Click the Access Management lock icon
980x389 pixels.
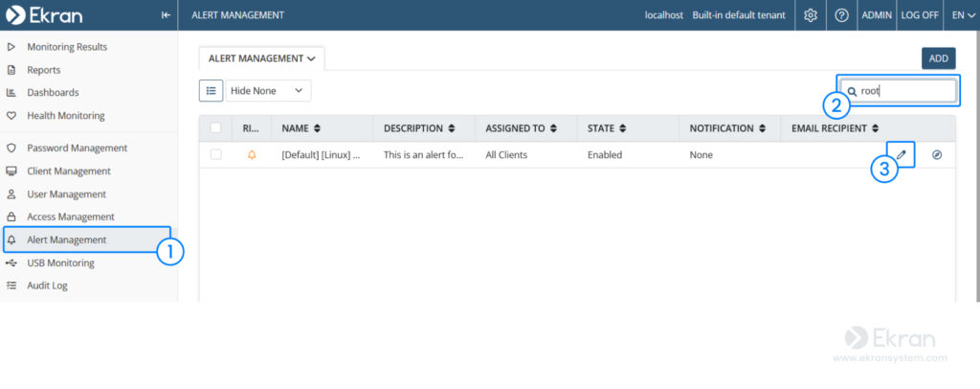[11, 217]
